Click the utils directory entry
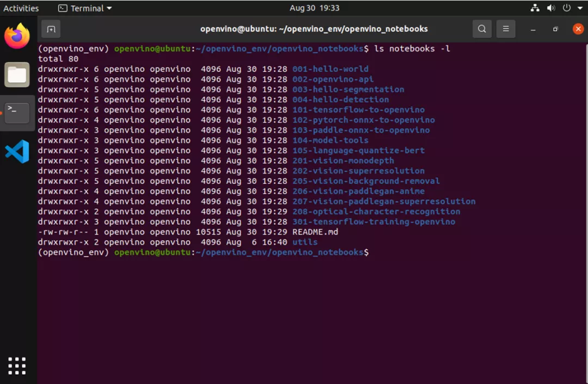 click(x=304, y=242)
